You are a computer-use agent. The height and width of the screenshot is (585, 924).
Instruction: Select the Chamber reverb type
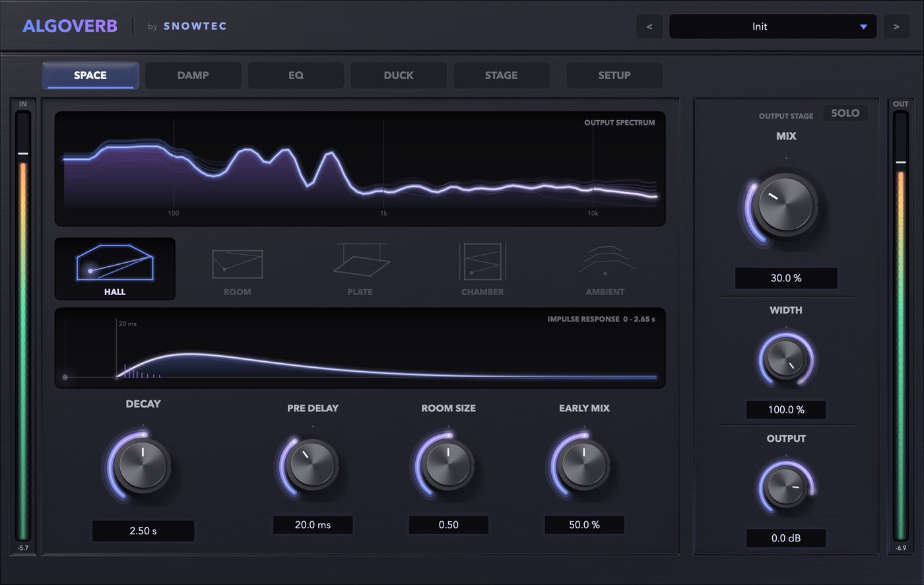482,269
